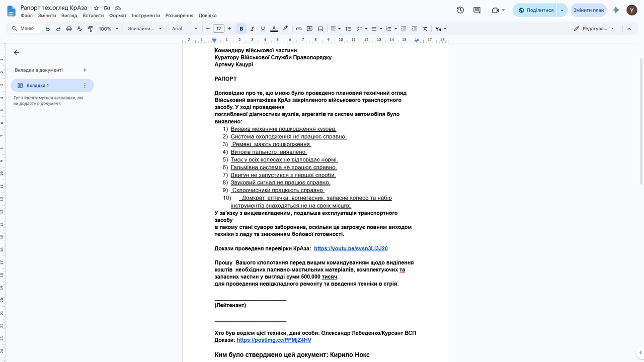This screenshot has height=362, width=644.
Task: Toggle underline formatting
Action: coord(263,29)
